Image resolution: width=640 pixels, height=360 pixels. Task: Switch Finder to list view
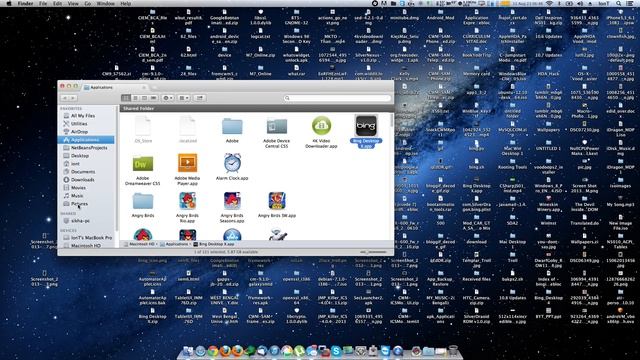[135, 98]
